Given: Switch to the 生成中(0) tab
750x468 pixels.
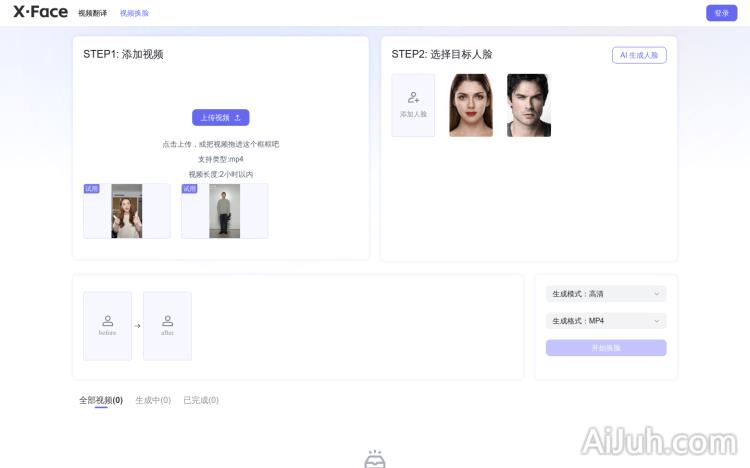Looking at the screenshot, I should (153, 400).
